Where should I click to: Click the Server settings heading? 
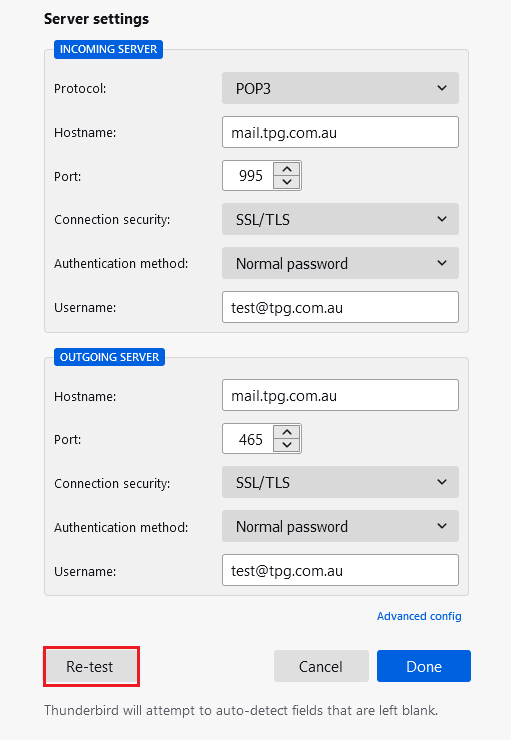[x=96, y=19]
